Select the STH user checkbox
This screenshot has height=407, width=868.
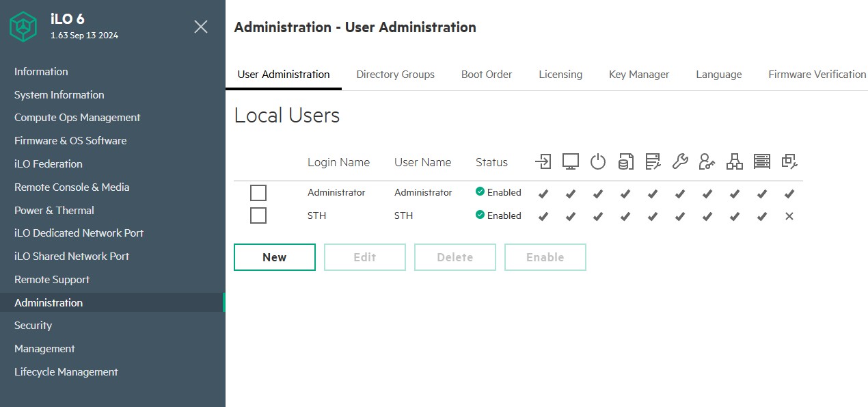point(258,216)
